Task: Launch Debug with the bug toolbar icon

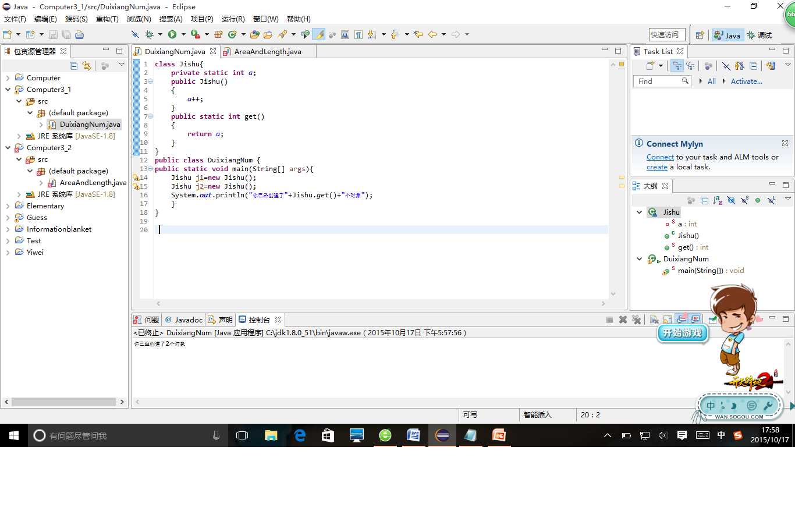Action: coord(149,35)
